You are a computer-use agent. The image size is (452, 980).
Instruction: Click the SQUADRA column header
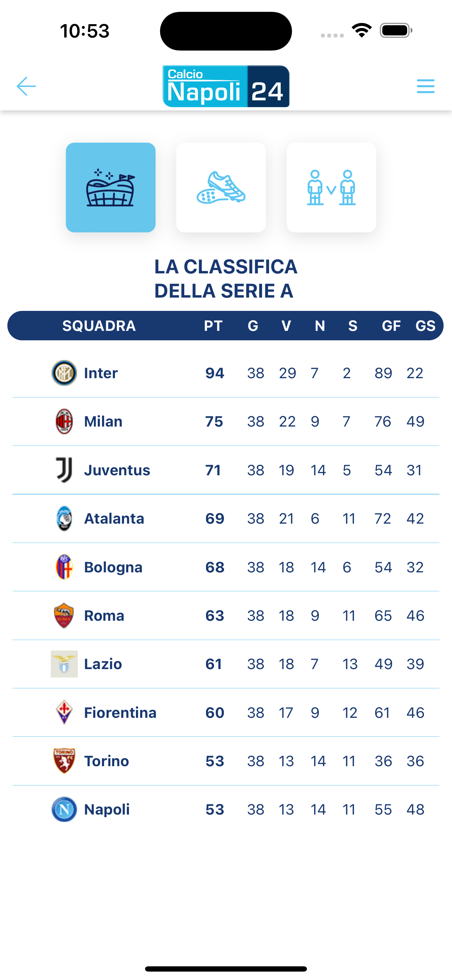click(99, 326)
